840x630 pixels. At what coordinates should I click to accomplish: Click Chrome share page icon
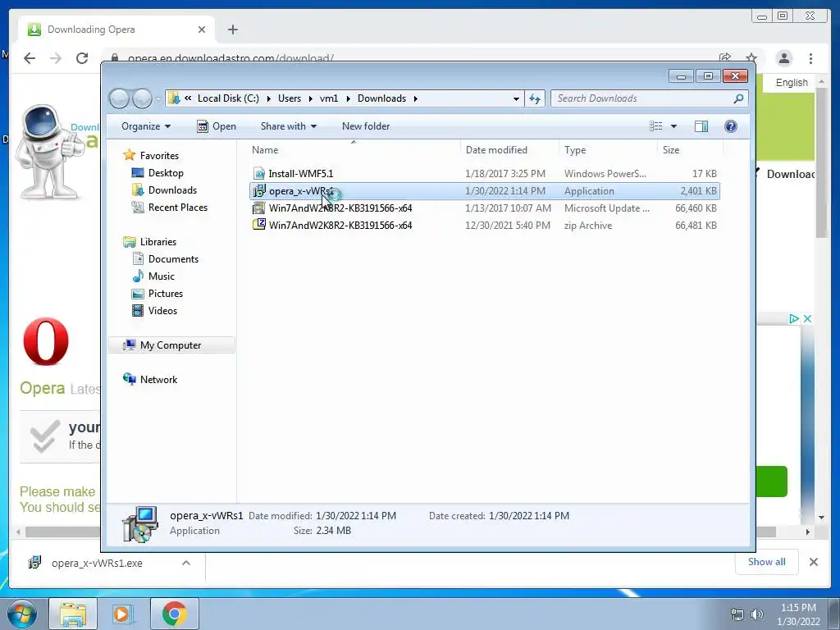(725, 58)
